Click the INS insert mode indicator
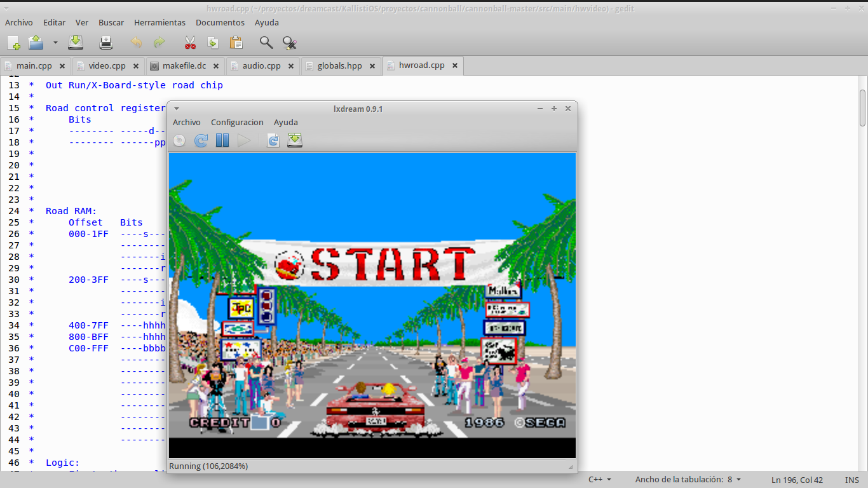Viewport: 868px width, 488px height. pyautogui.click(x=852, y=480)
